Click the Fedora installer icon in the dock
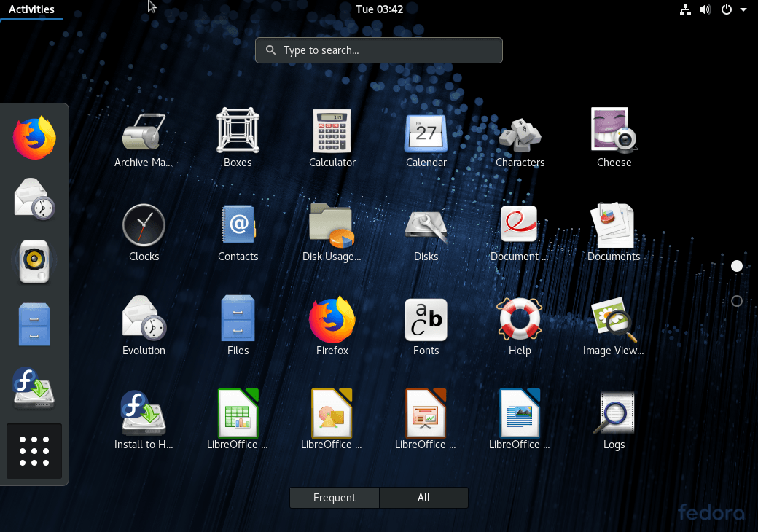Image resolution: width=758 pixels, height=532 pixels. [x=34, y=388]
